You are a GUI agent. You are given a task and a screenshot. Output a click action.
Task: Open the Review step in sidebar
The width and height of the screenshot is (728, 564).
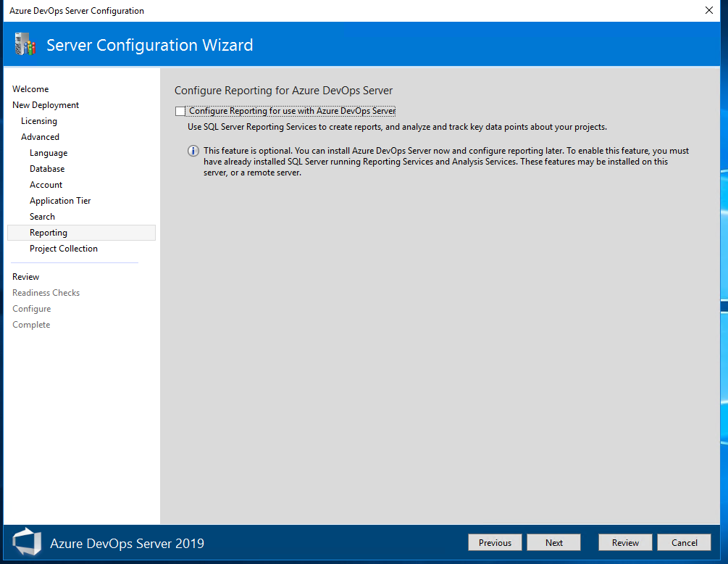point(26,276)
